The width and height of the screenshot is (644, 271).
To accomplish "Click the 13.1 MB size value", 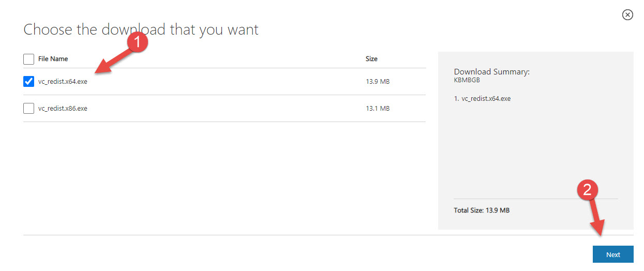I will pyautogui.click(x=377, y=109).
